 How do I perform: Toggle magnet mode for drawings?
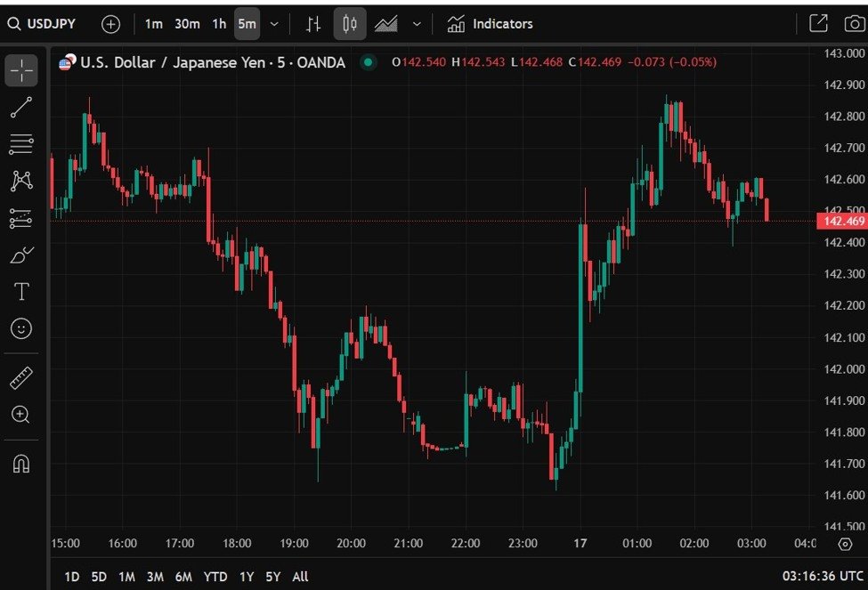[x=21, y=464]
